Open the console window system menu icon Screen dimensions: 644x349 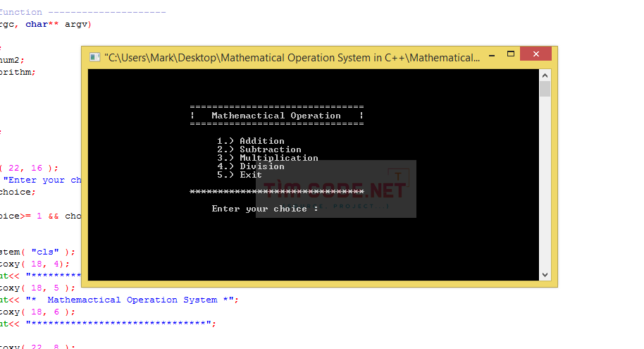click(95, 58)
